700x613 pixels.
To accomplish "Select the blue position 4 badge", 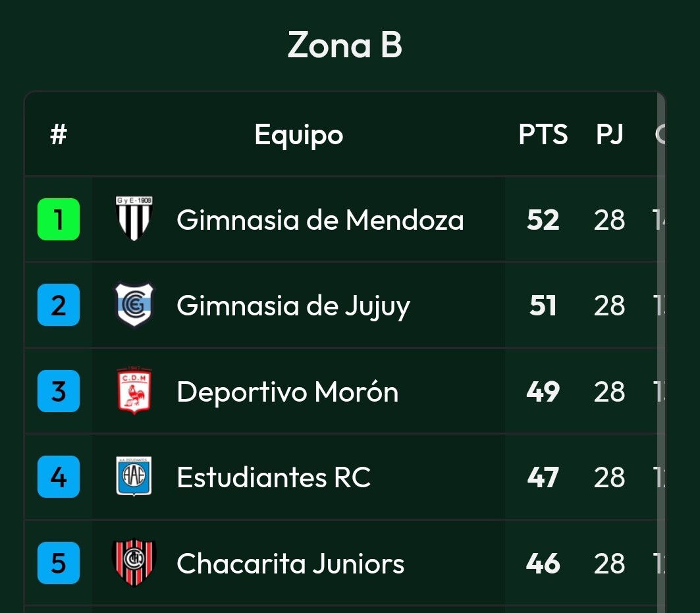I will (59, 477).
